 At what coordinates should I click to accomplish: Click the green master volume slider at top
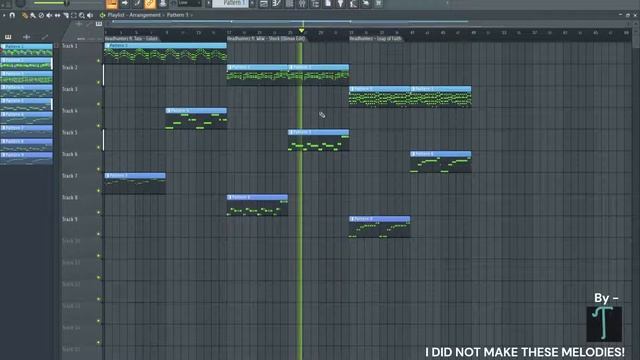pos(50,3)
